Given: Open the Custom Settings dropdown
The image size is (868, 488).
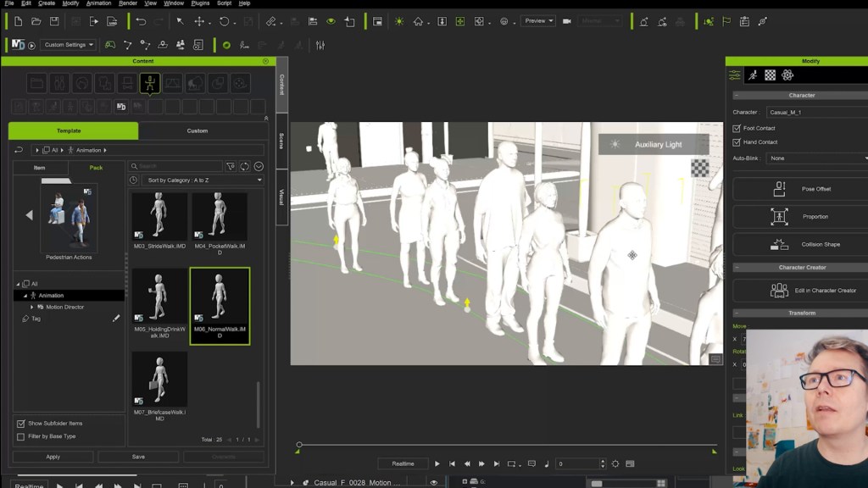Looking at the screenshot, I should pos(68,44).
